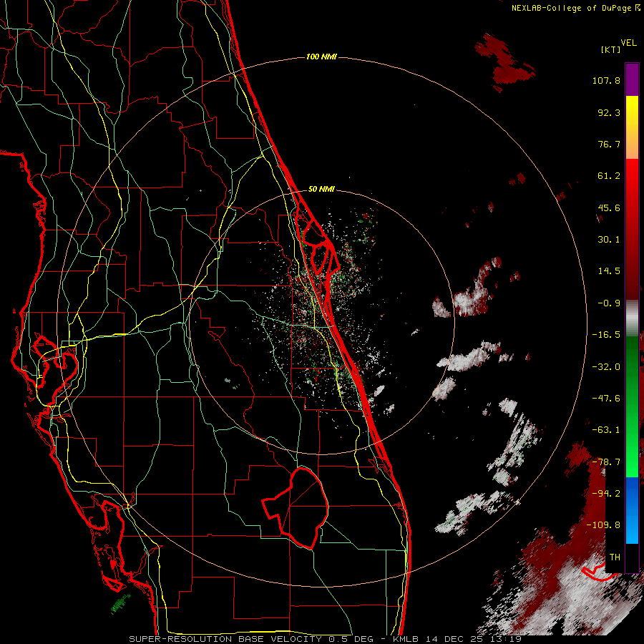
Task: Click the [KT] units label
Action: (610, 49)
